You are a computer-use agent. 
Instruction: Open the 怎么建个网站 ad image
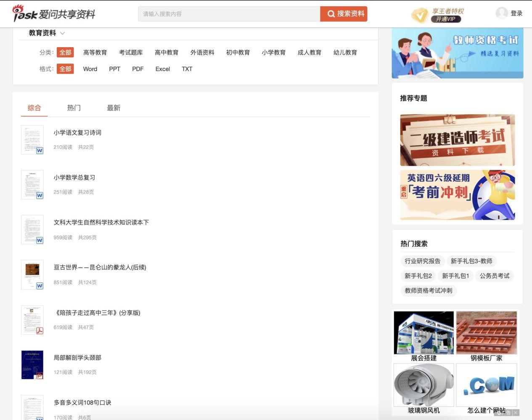pos(487,385)
